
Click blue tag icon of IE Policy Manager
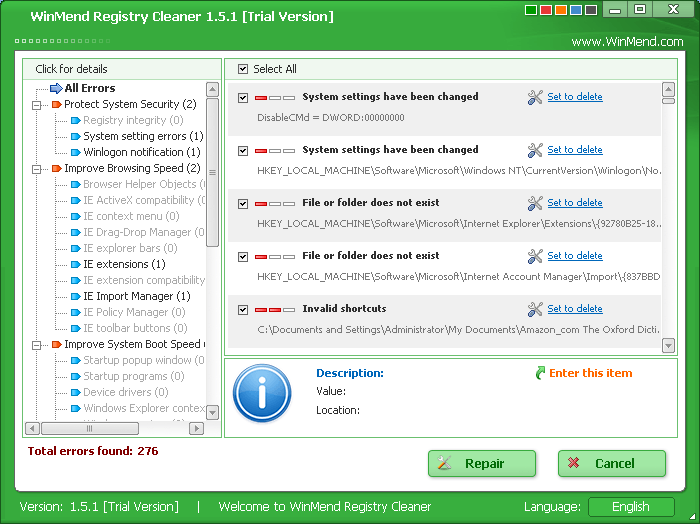pyautogui.click(x=75, y=313)
